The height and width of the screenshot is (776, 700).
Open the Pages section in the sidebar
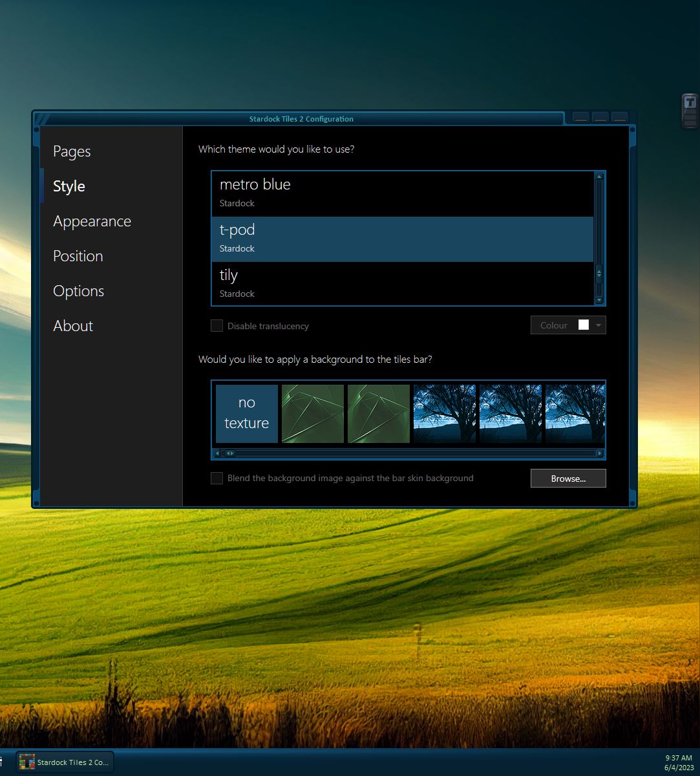click(x=72, y=151)
